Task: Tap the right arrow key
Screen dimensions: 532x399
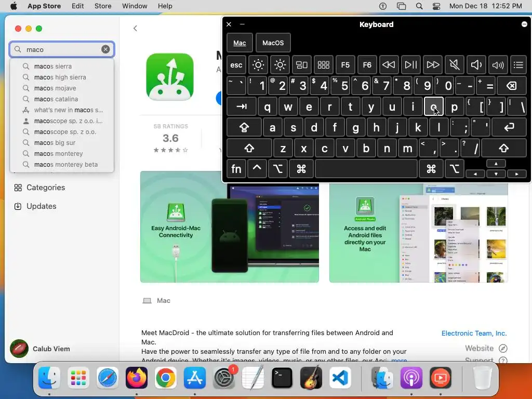Action: pos(517,174)
